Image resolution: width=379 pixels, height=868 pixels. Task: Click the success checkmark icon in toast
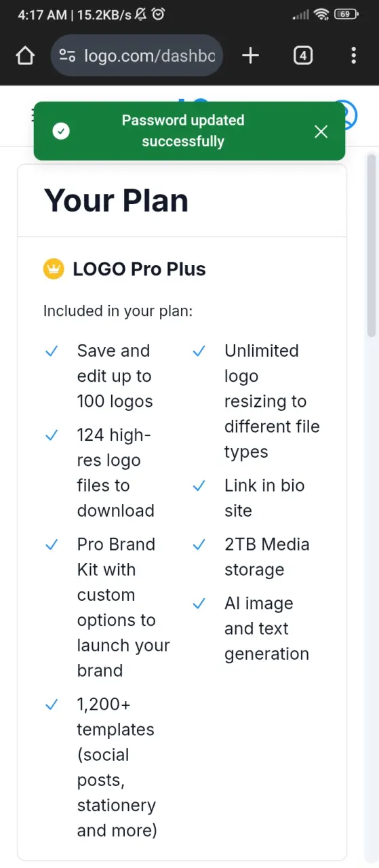coord(61,132)
